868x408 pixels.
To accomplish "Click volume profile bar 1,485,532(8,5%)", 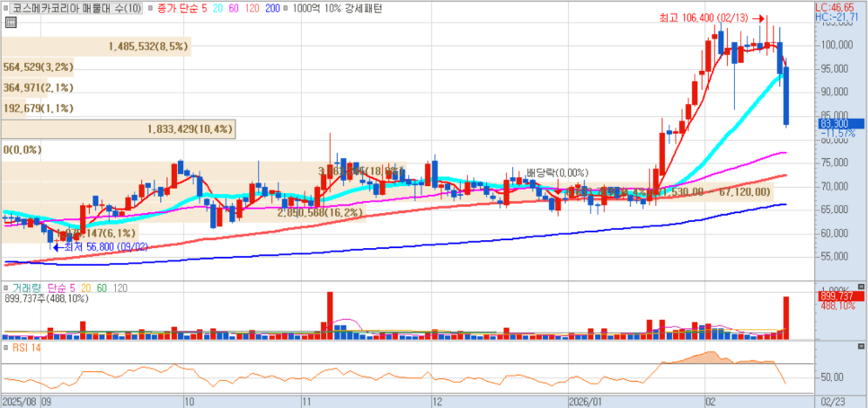I will click(96, 48).
